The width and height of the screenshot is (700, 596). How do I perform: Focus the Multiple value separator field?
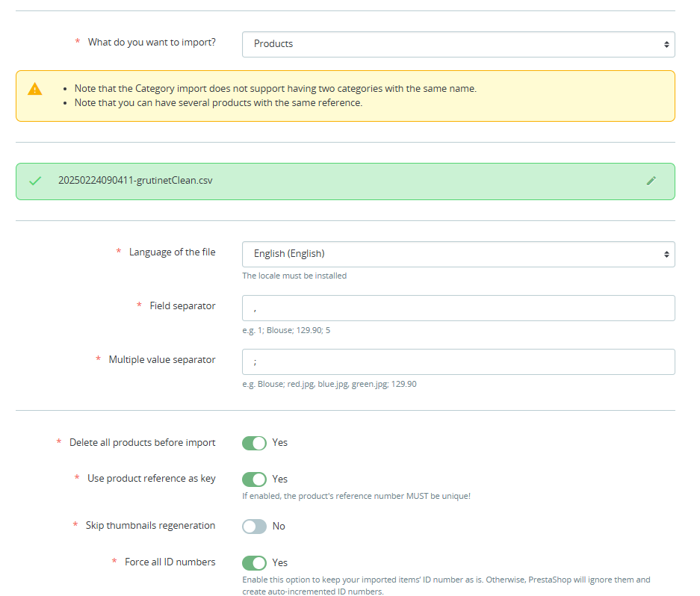click(458, 362)
